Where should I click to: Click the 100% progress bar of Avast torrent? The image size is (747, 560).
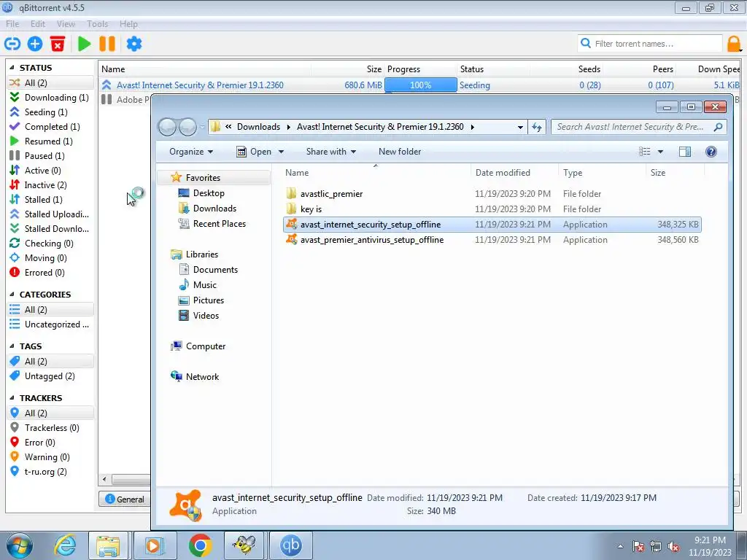pos(421,85)
